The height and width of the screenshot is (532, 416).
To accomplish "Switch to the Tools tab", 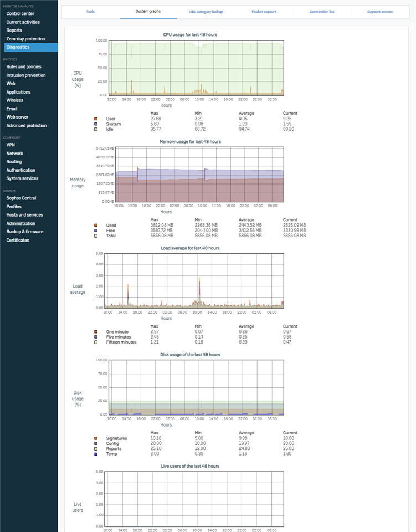I will (90, 12).
